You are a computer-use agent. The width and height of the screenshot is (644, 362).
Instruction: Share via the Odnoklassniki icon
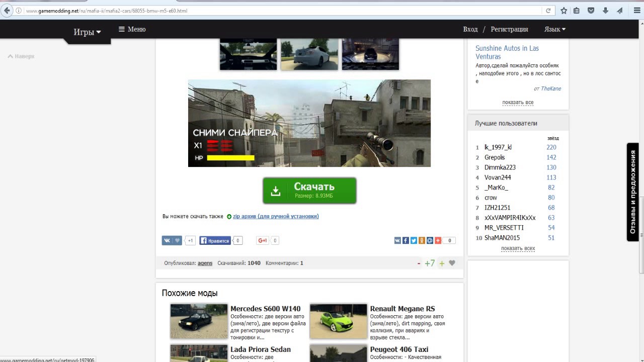pyautogui.click(x=422, y=241)
